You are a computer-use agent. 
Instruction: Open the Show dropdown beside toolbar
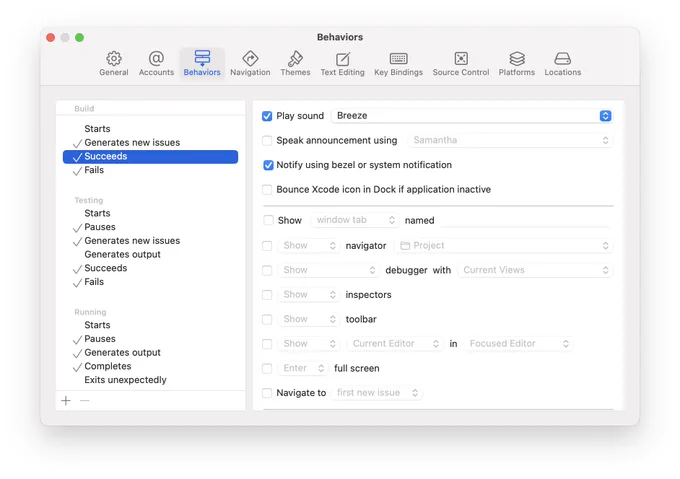308,319
